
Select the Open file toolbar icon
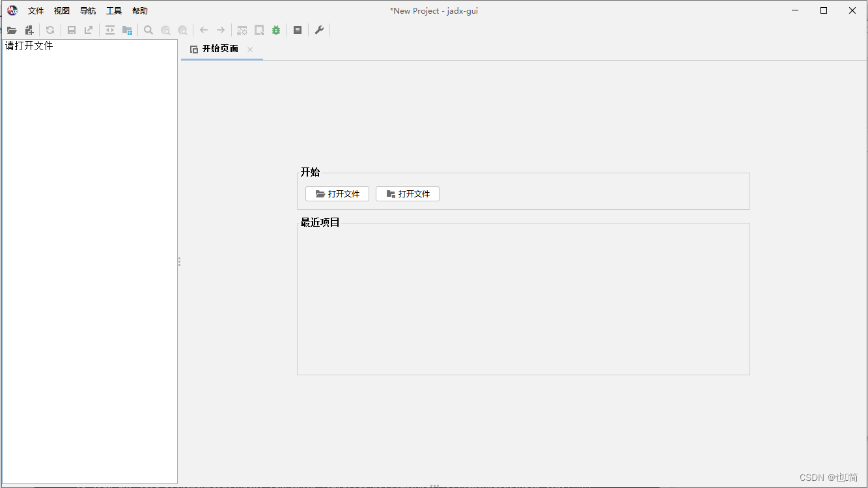click(12, 29)
